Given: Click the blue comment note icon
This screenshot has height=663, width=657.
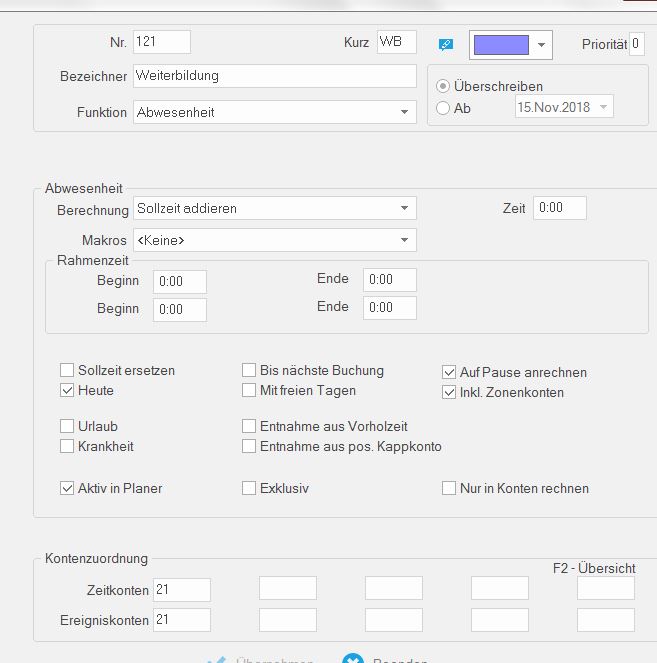Looking at the screenshot, I should tap(446, 45).
